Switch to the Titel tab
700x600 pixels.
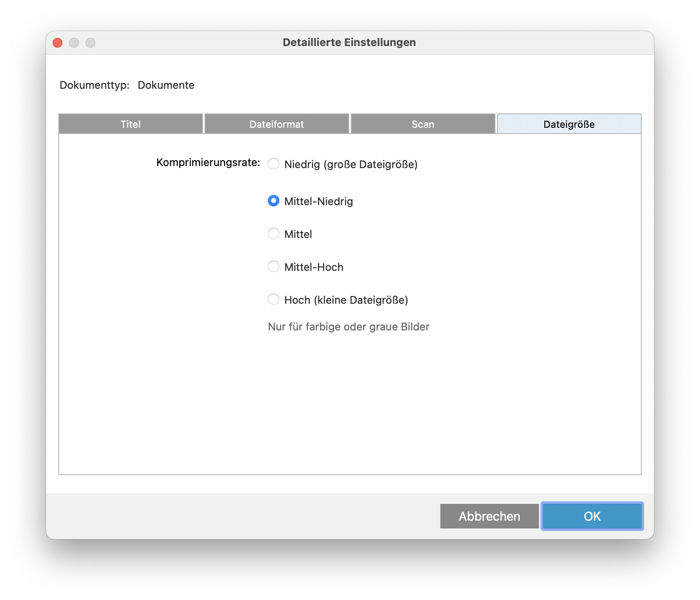click(131, 124)
